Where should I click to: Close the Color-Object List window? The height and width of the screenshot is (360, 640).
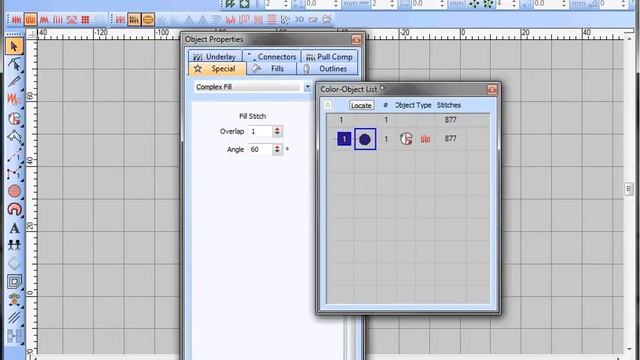tap(492, 89)
